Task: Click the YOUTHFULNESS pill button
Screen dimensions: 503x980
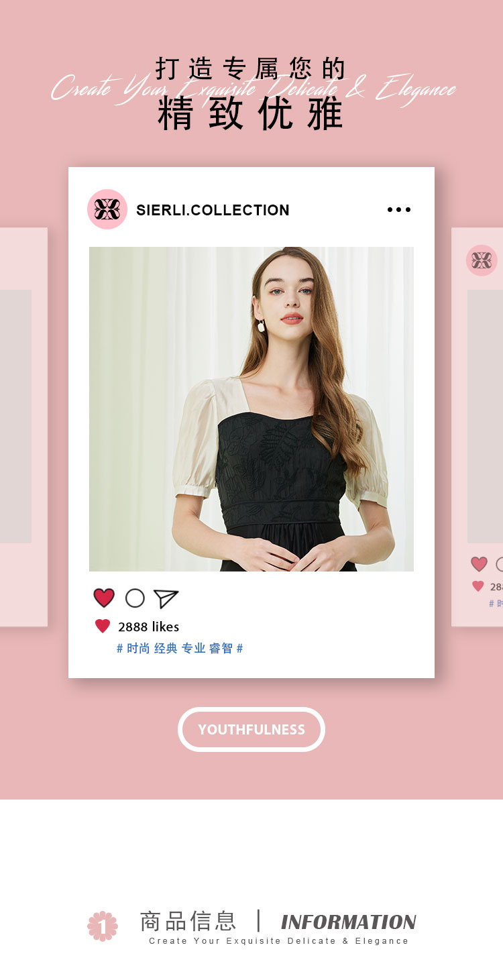Action: click(251, 729)
